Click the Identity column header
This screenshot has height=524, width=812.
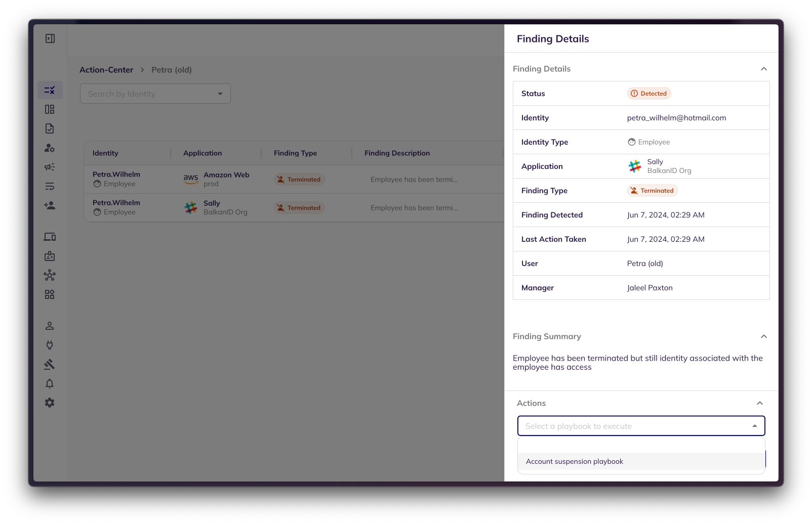[105, 153]
